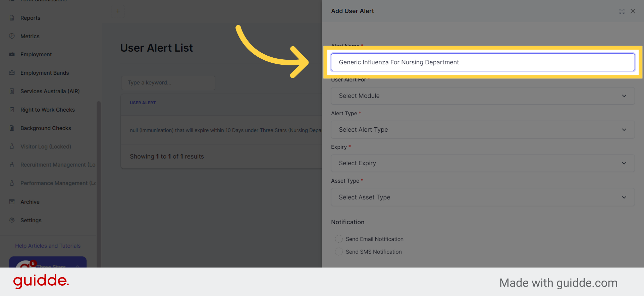Open Services Australia (AIR) menu item
Screen dimensions: 644x296
tap(50, 91)
